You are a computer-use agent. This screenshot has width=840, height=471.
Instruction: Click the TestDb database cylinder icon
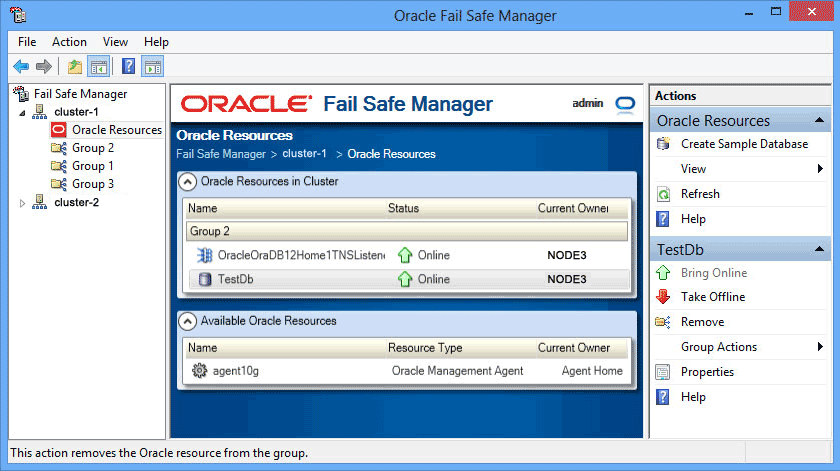pos(205,279)
